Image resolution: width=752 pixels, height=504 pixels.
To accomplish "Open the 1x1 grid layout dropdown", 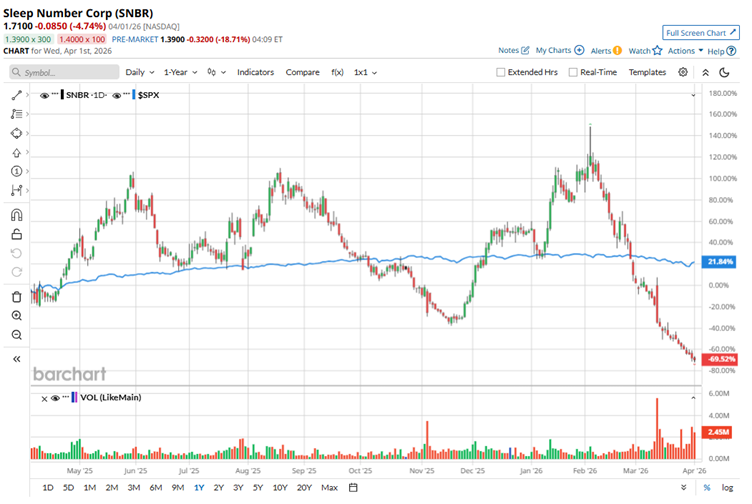I will point(365,72).
